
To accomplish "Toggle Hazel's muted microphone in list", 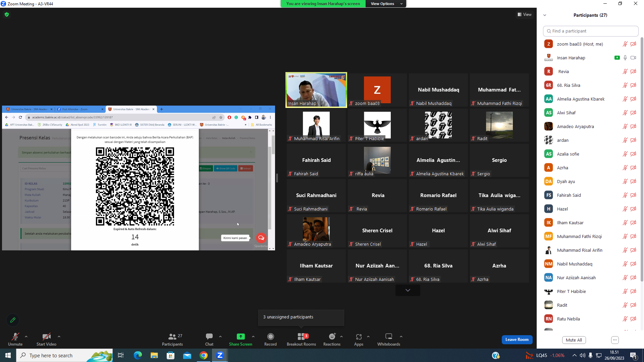I will (625, 209).
